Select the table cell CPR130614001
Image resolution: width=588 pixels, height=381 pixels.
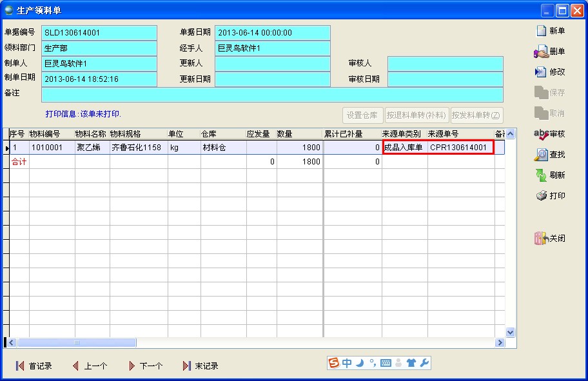click(x=460, y=148)
